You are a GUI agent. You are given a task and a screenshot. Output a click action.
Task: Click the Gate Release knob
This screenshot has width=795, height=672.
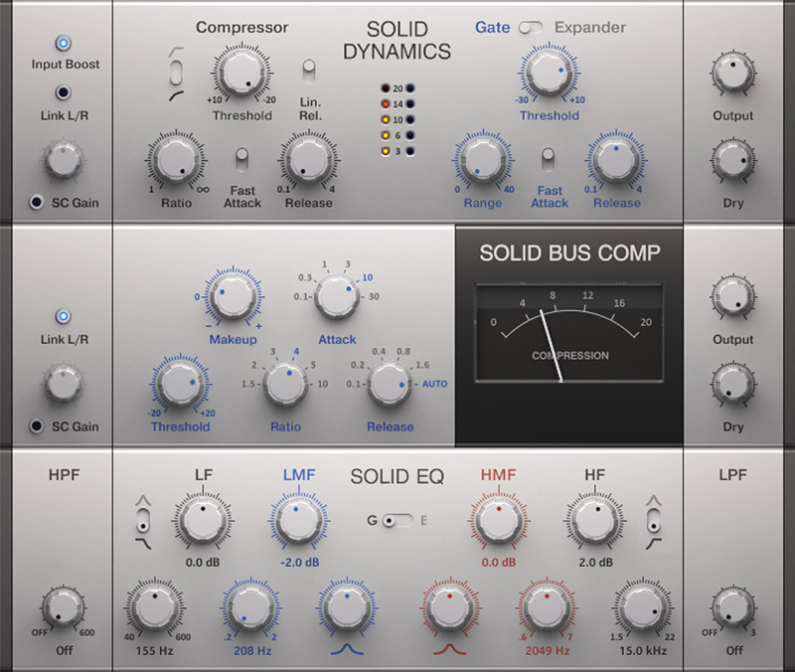[616, 160]
